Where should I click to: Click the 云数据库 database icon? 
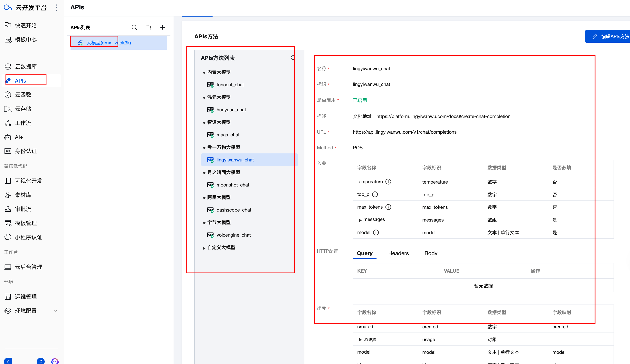click(x=8, y=67)
